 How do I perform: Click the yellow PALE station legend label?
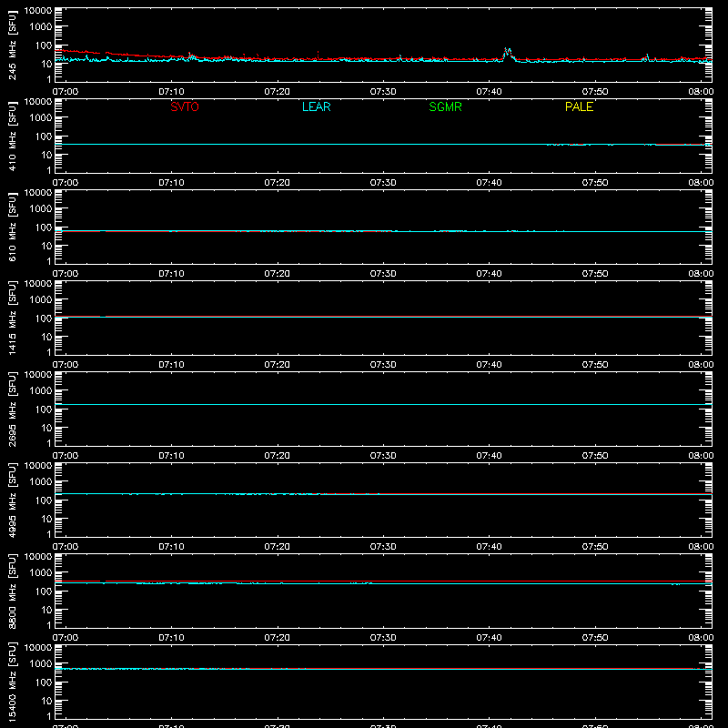point(579,106)
